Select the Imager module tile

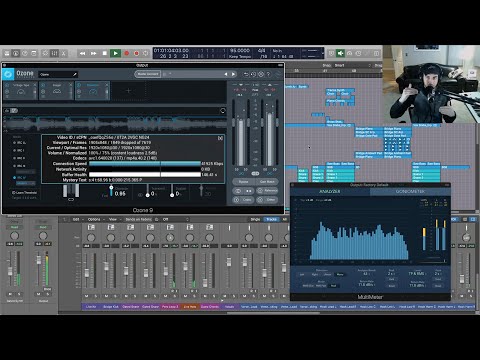pos(57,91)
